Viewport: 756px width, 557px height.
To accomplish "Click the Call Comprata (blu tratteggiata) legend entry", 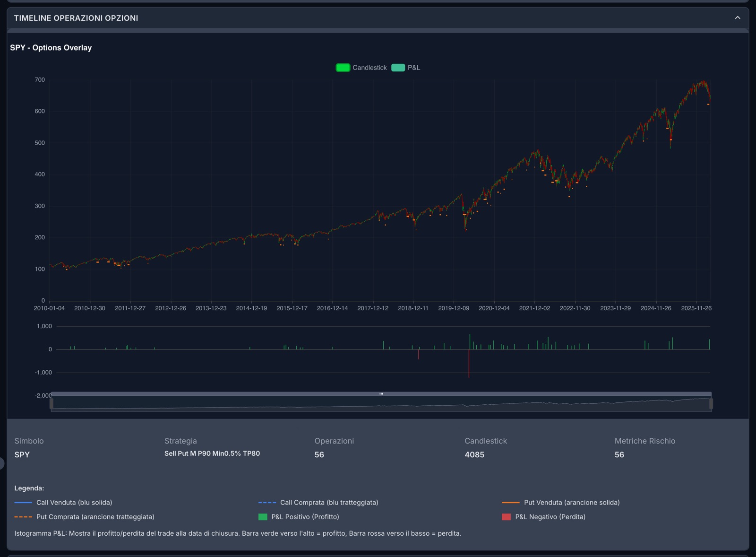I will click(318, 503).
